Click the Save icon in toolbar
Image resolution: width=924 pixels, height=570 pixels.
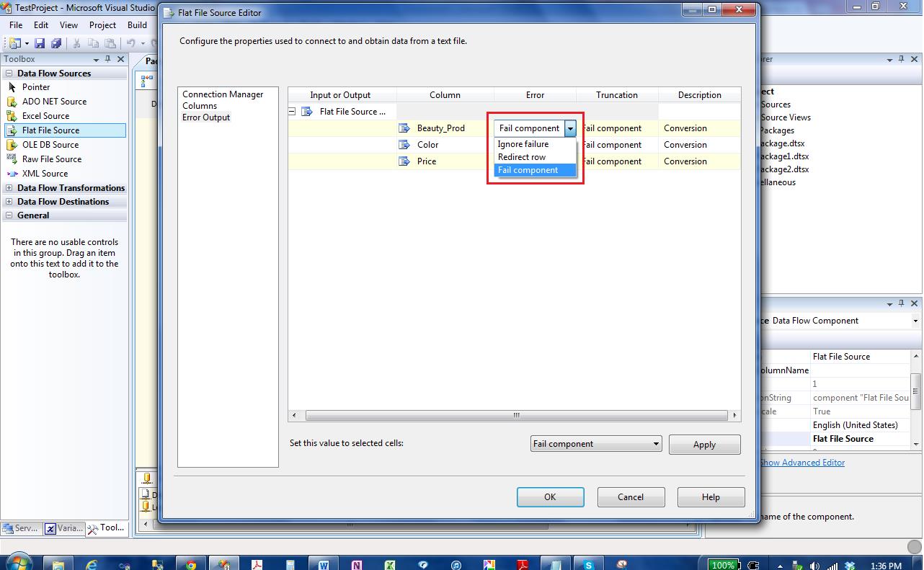click(40, 44)
